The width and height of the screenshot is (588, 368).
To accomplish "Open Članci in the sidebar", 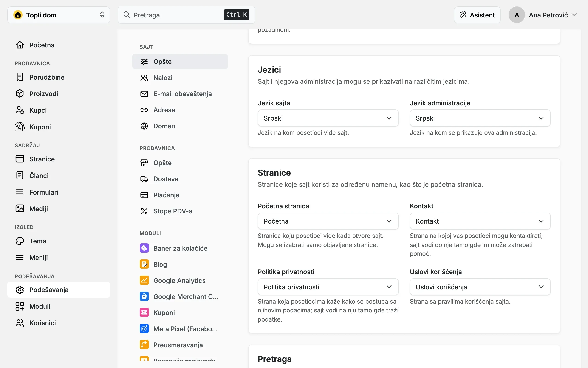I will 59,175.
